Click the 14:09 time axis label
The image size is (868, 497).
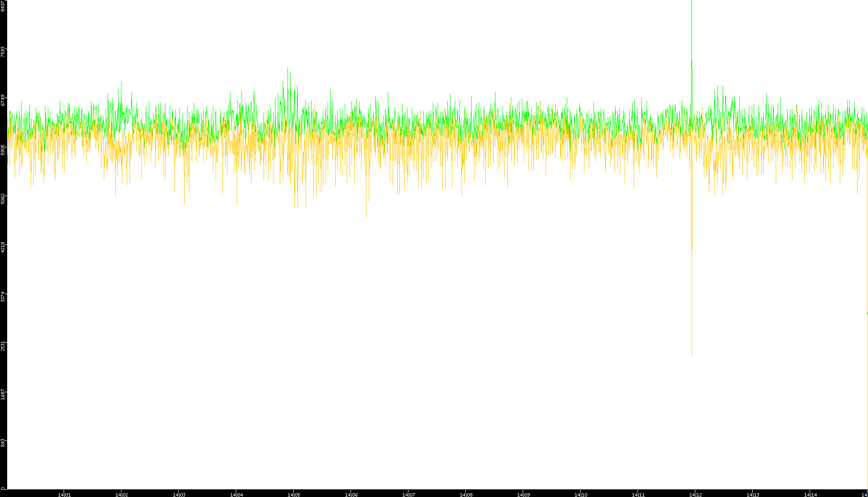(523, 495)
